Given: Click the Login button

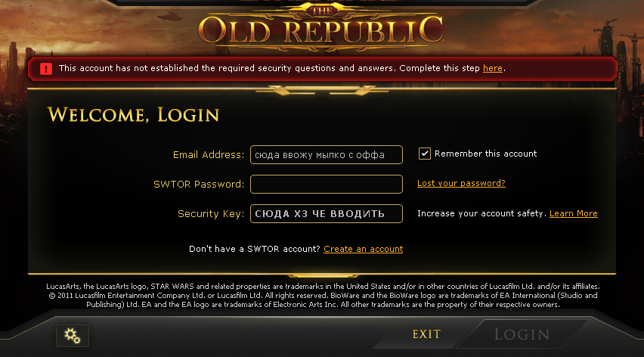Looking at the screenshot, I should [x=522, y=334].
